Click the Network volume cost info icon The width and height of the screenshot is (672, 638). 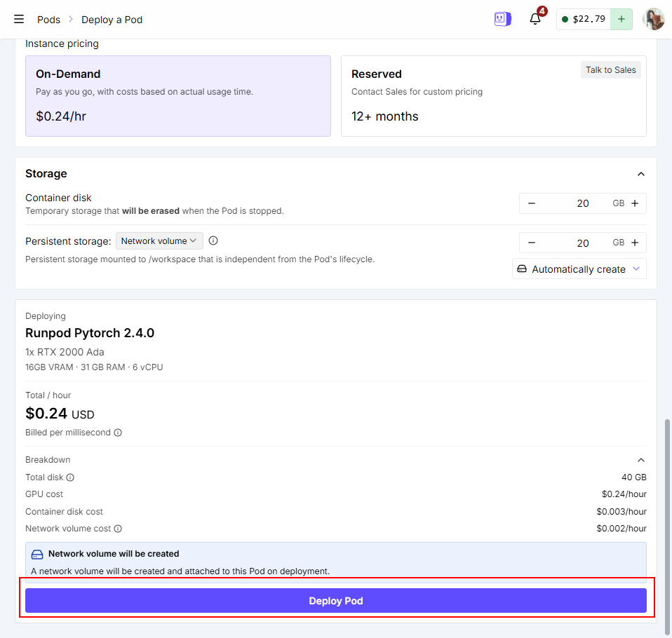tap(118, 529)
